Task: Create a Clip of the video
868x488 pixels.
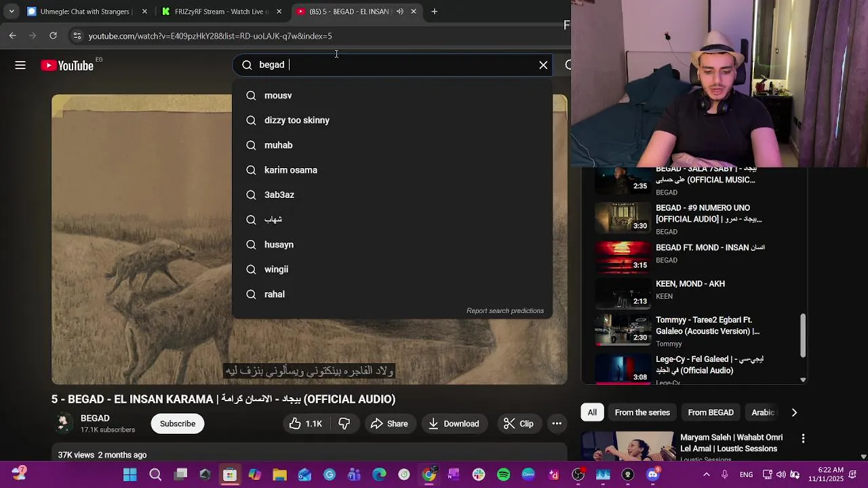Action: (519, 424)
